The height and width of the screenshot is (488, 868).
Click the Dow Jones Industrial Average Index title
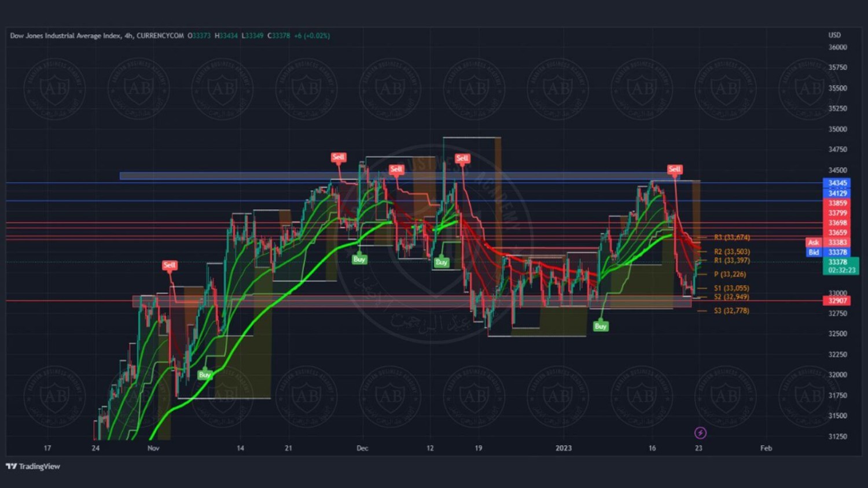point(65,36)
